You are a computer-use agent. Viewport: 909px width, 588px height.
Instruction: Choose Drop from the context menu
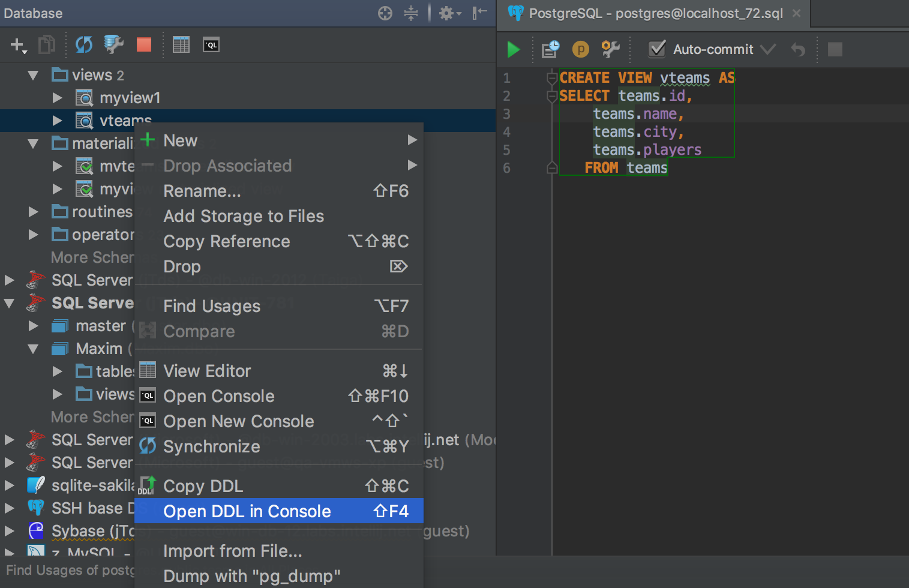279,266
